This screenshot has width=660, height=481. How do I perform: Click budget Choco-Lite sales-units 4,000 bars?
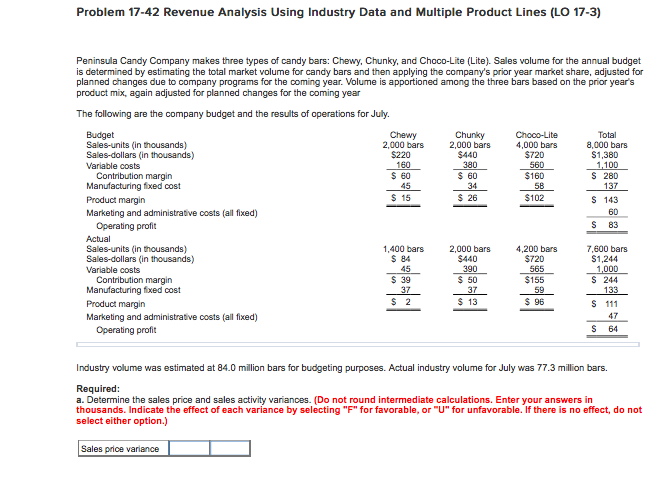coord(536,145)
